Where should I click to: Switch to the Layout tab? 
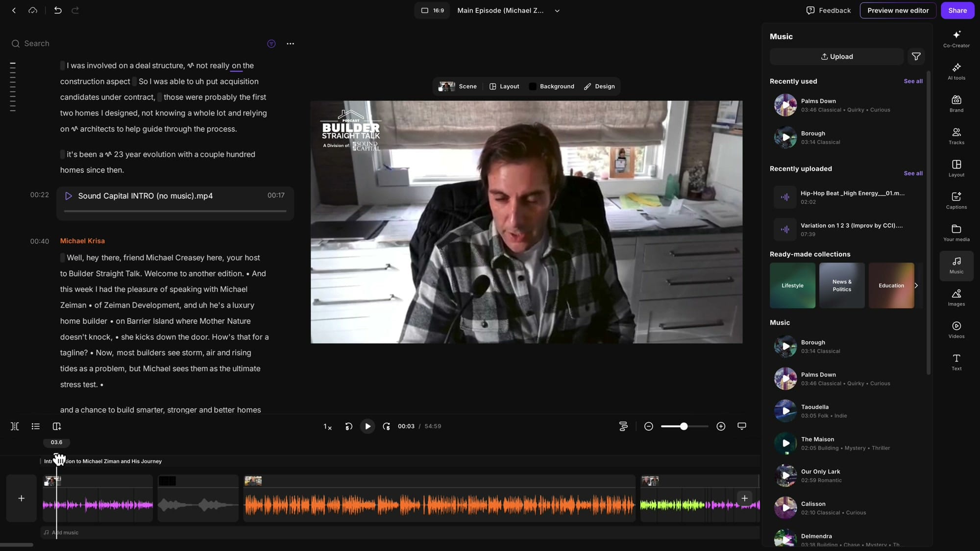(x=504, y=86)
